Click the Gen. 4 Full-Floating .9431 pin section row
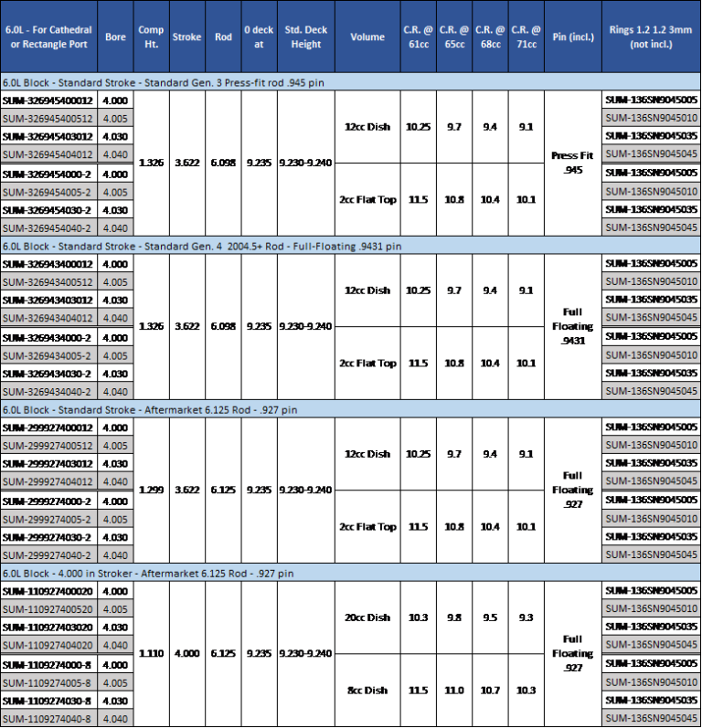 click(202, 246)
